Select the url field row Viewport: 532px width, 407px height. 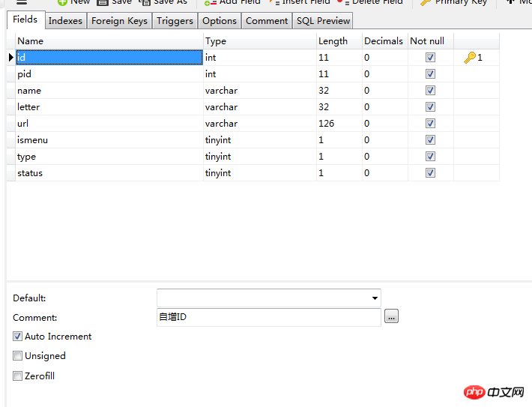tap(253, 124)
